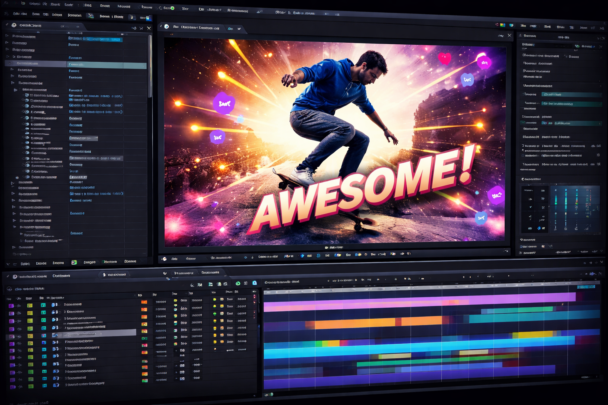The height and width of the screenshot is (405, 608).
Task: Expand the first tree group in the left panel
Action: [7, 36]
